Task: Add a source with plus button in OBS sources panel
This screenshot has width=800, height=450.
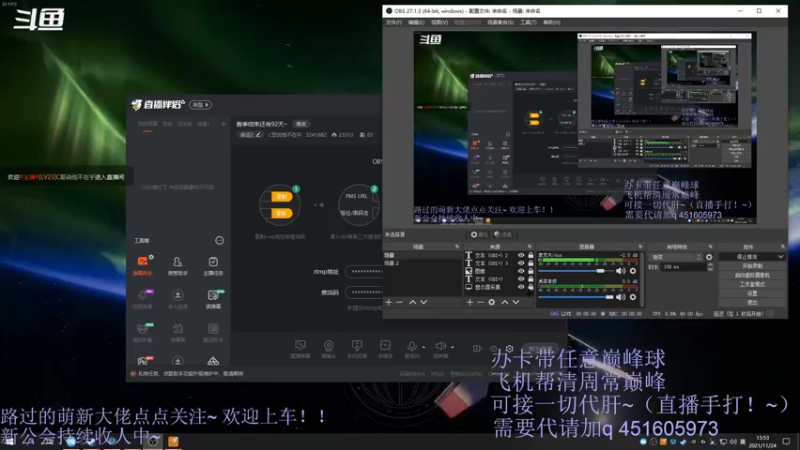Action: 469,302
